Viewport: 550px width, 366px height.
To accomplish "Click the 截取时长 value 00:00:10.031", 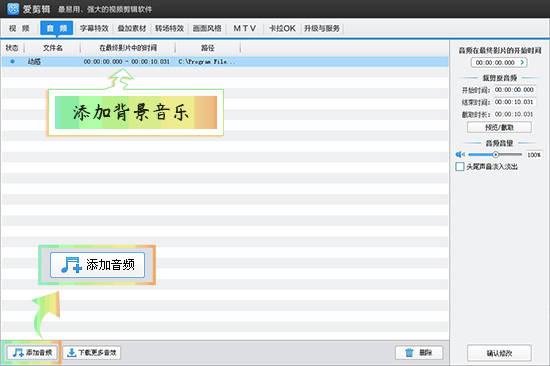I will click(x=514, y=114).
